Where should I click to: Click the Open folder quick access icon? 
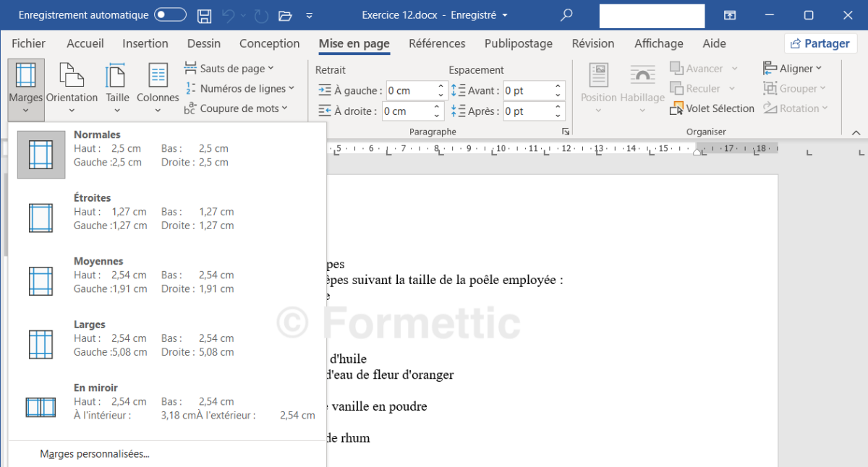coord(285,15)
